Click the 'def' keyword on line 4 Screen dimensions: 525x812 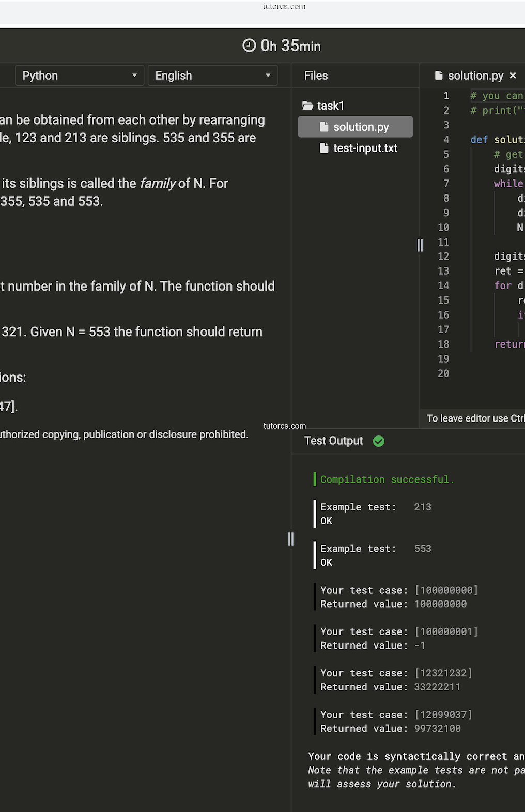(479, 140)
